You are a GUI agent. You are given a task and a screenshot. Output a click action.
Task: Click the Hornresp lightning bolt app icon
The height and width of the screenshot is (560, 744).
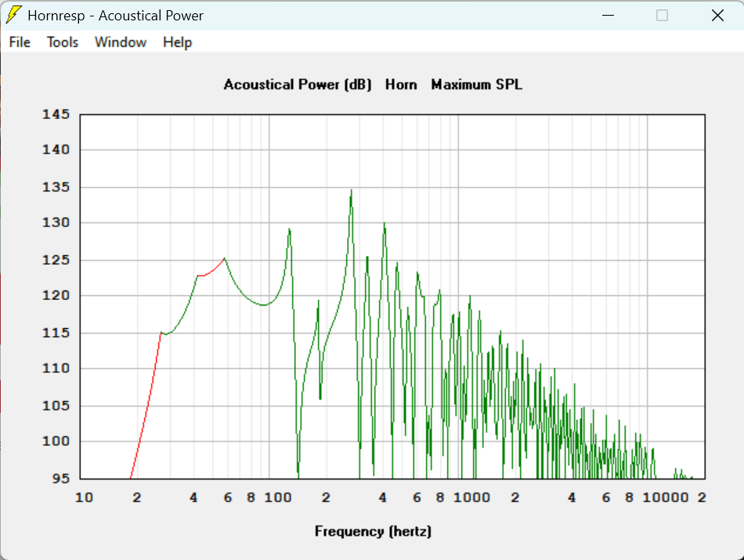click(x=14, y=15)
